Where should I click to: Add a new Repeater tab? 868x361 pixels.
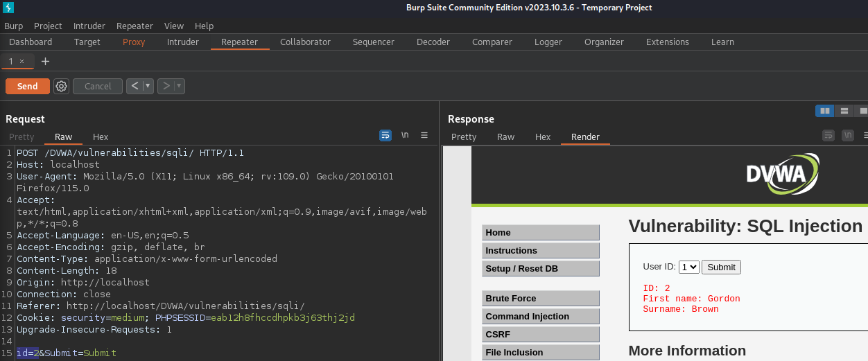[45, 61]
